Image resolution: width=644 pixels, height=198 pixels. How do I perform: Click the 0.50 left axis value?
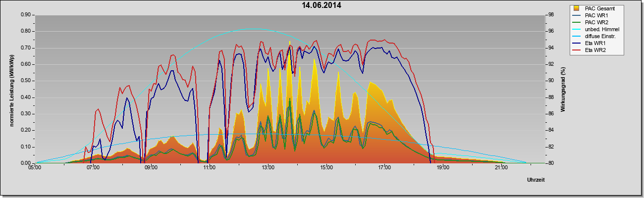26,81
